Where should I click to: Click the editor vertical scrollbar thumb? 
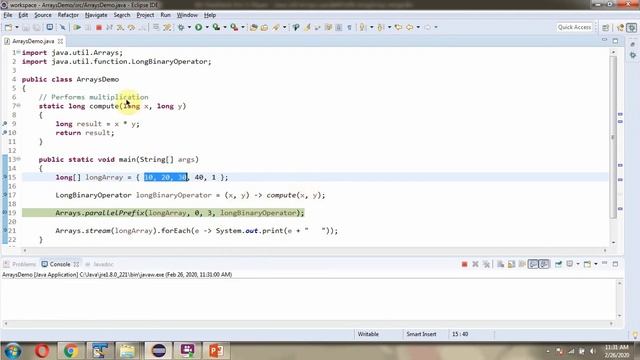tap(613, 137)
